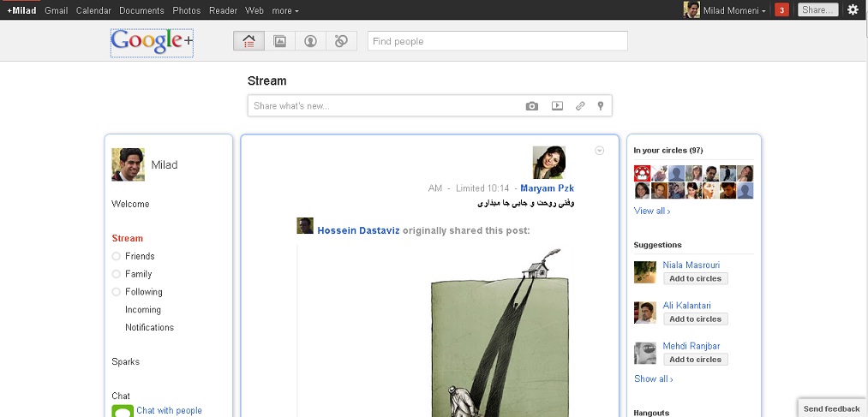
Task: Add location pin to the post
Action: 601,105
